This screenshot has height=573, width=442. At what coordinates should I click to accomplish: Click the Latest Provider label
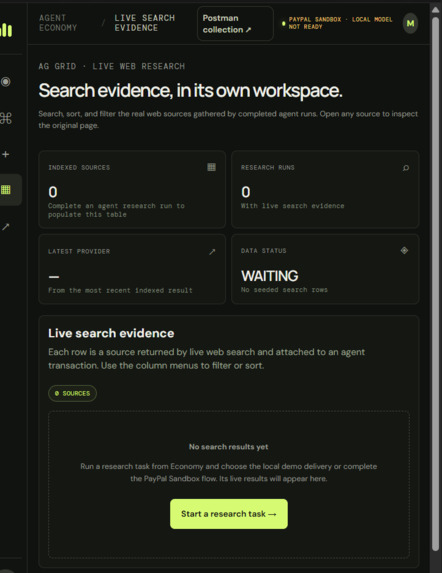[79, 251]
